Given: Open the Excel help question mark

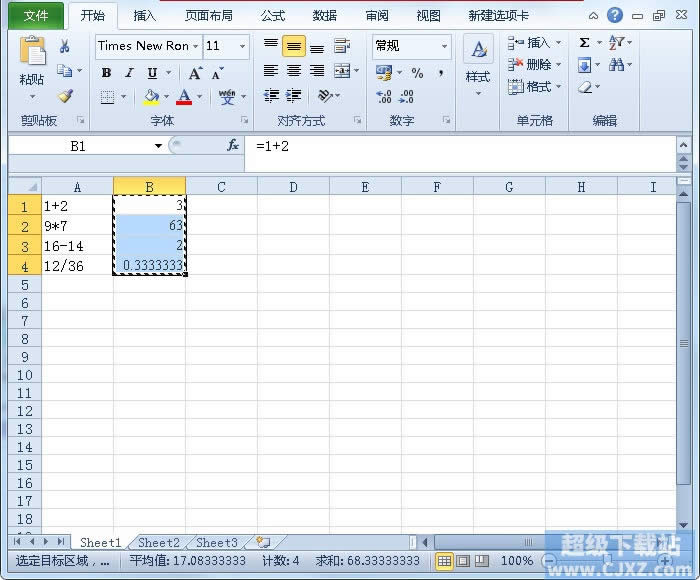Looking at the screenshot, I should (615, 16).
